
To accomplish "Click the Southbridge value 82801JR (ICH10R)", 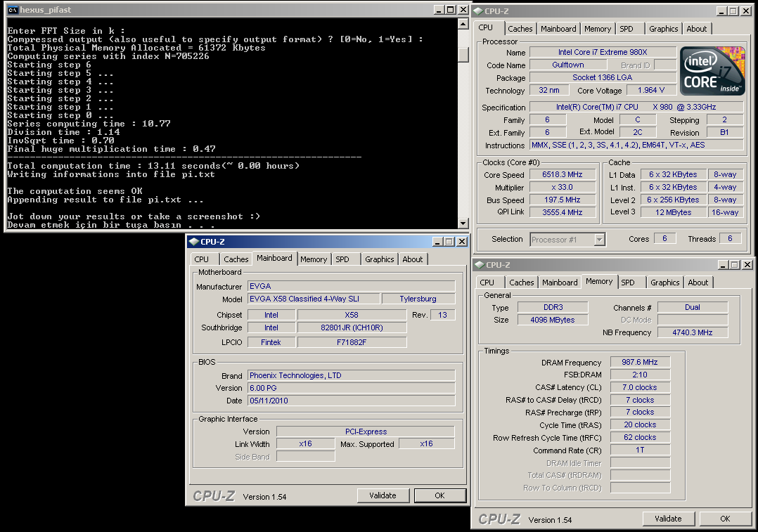I will [x=352, y=327].
